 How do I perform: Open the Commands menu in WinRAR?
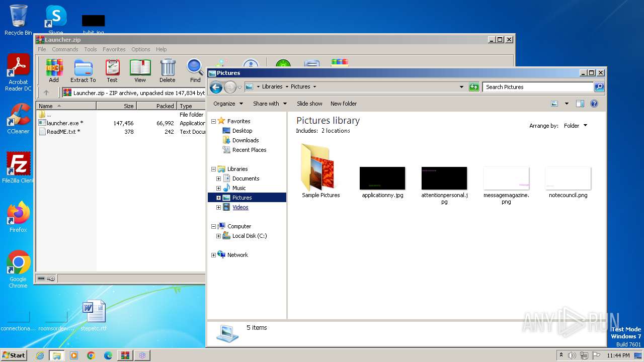click(x=65, y=49)
